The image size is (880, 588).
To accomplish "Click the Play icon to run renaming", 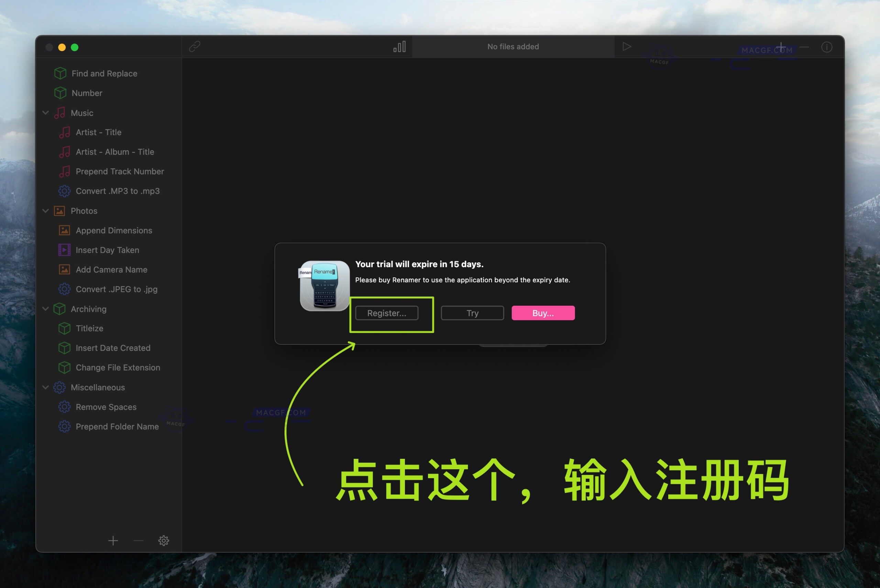I will point(626,46).
